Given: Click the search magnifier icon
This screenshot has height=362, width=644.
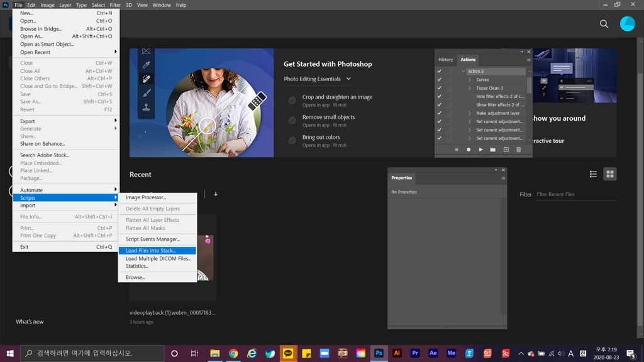Looking at the screenshot, I should click(x=604, y=24).
